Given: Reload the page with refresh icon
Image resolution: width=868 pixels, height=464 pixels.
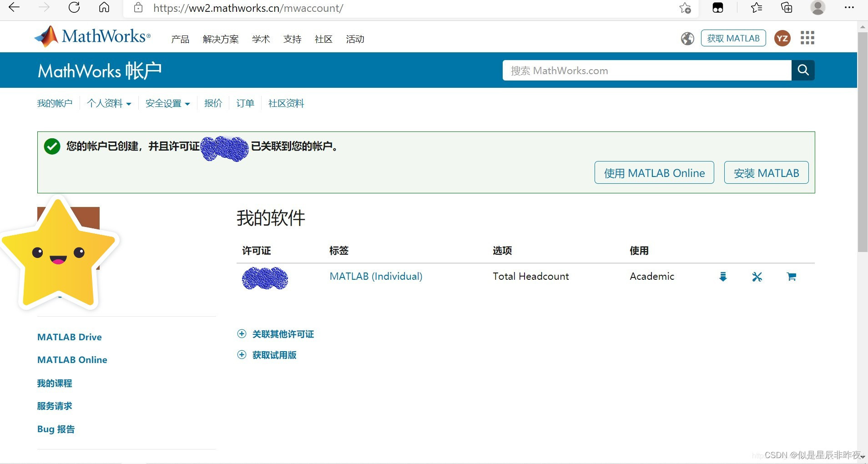Looking at the screenshot, I should pyautogui.click(x=74, y=7).
